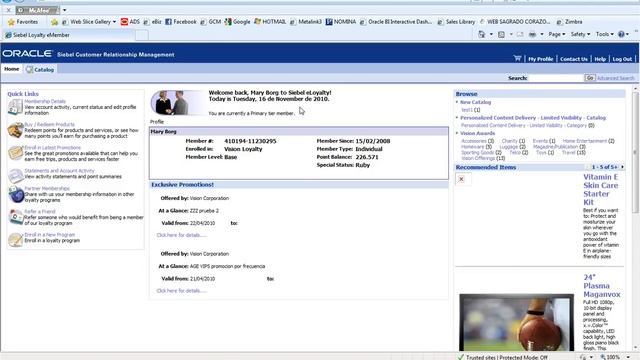
Task: Open Membership Details link
Action: tap(45, 101)
